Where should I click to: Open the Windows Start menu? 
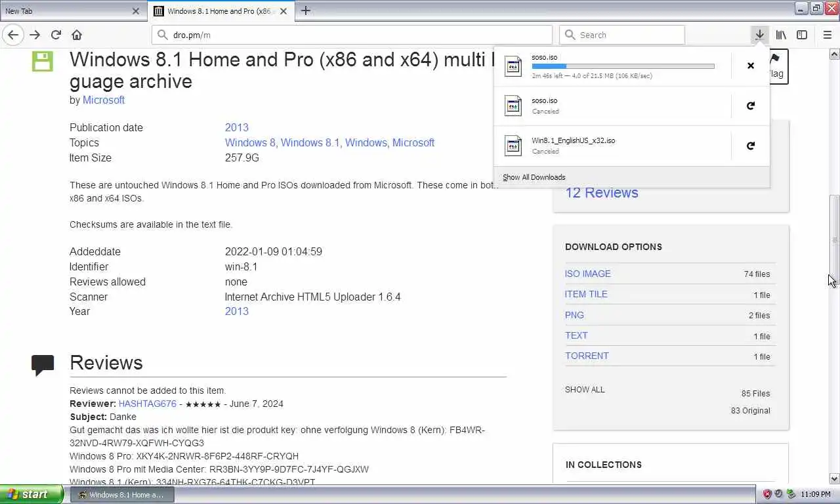(31, 494)
